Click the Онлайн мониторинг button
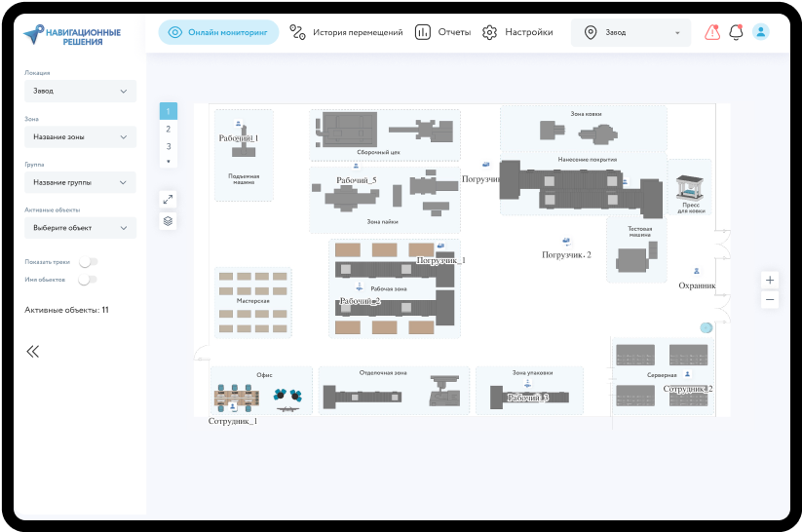 (218, 32)
